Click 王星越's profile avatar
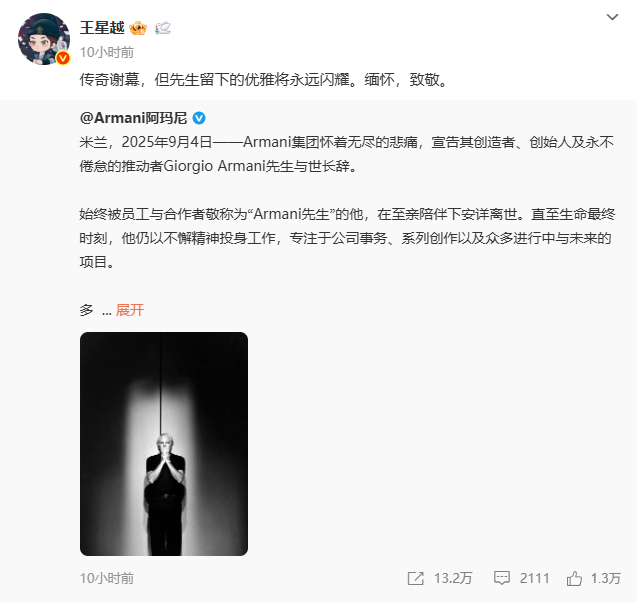 tap(44, 39)
